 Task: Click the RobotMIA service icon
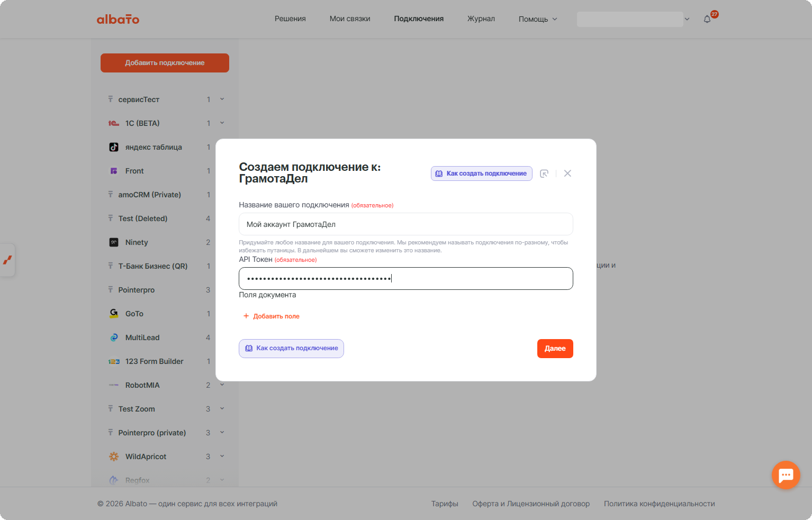click(114, 385)
